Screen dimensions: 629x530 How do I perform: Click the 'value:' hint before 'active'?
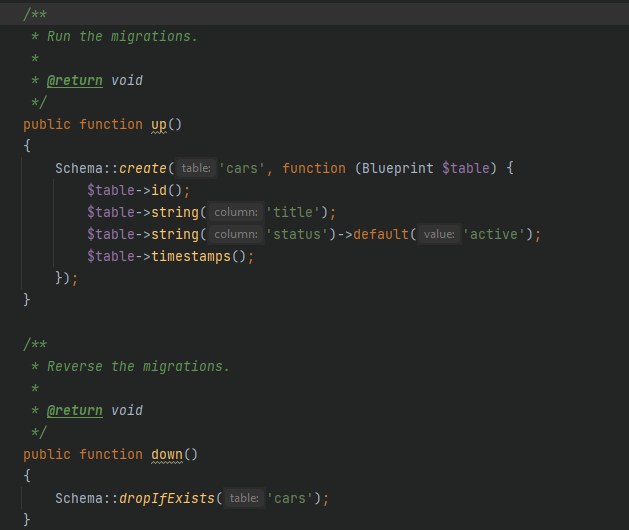(438, 234)
